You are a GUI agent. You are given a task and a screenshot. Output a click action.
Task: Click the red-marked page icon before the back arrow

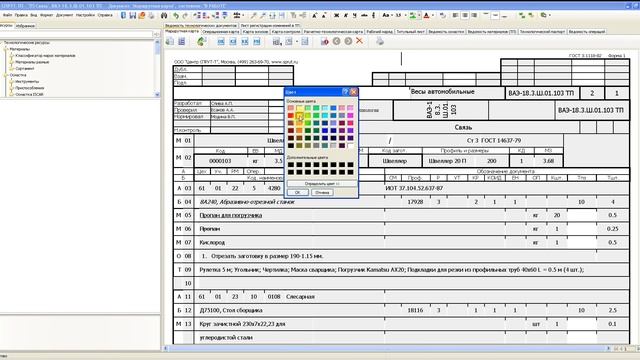tap(324, 41)
